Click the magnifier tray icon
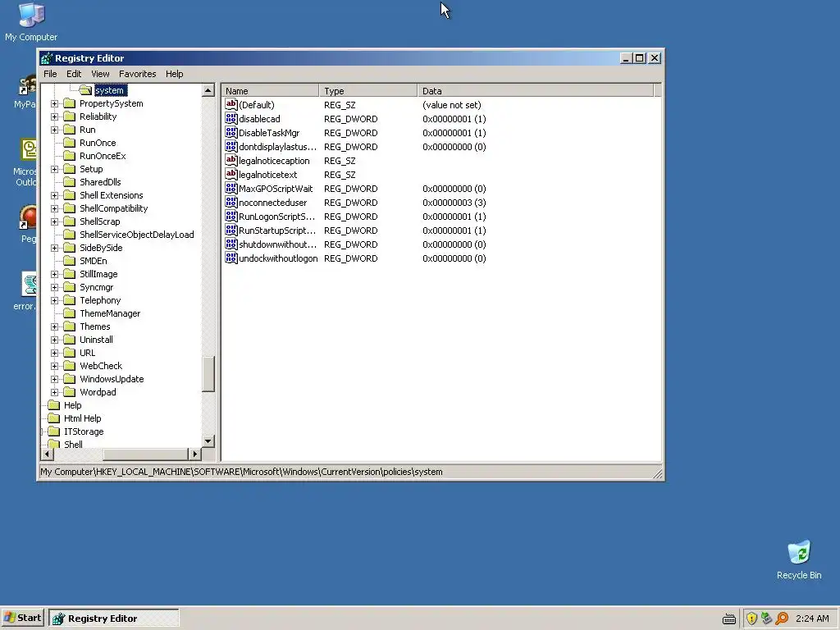 click(x=782, y=619)
